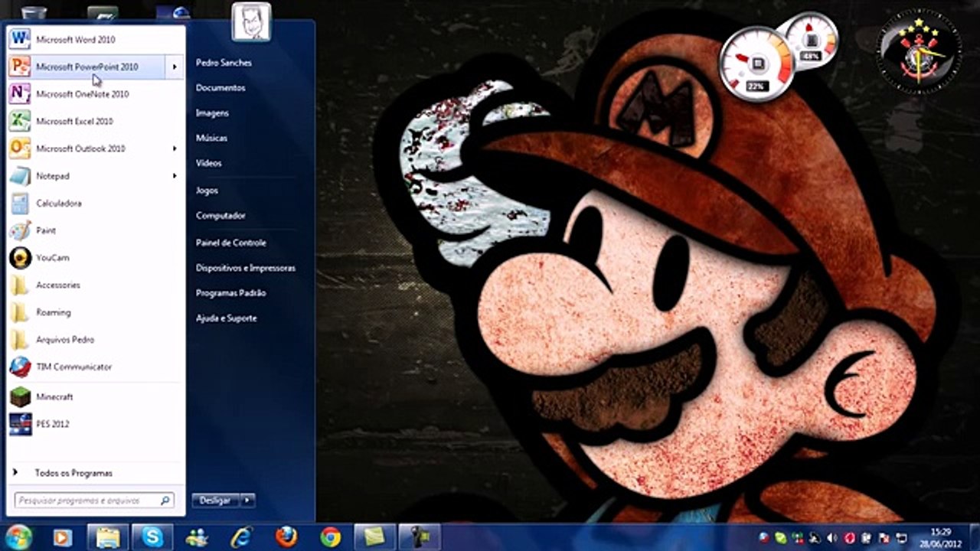The image size is (980, 551).
Task: Start Excel via its green icon
Action: click(x=20, y=121)
